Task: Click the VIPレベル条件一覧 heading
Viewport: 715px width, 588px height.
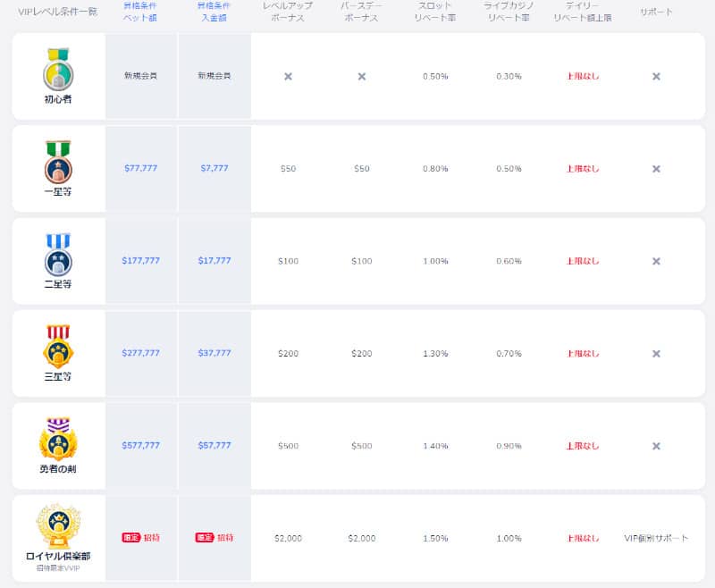Action: 51,11
